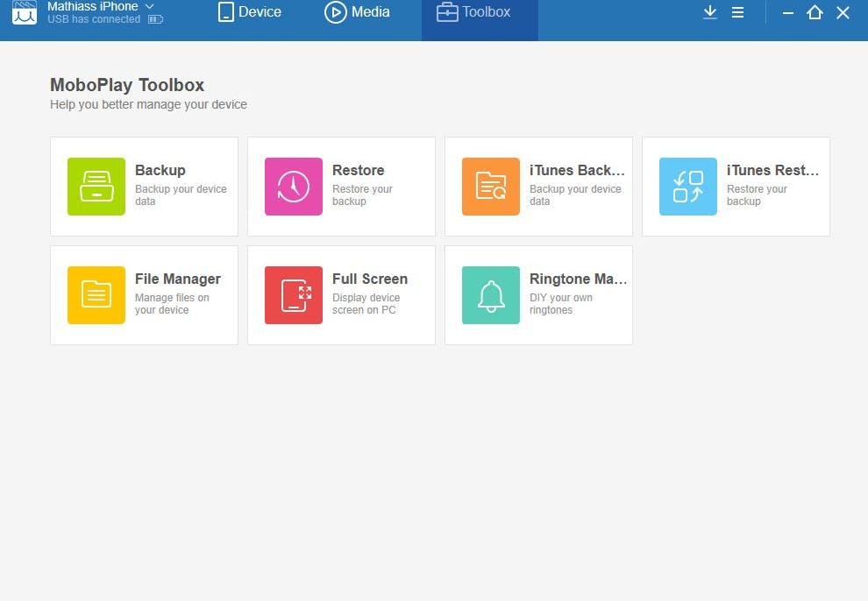Click the Backup title text
The image size is (868, 601).
click(x=160, y=170)
